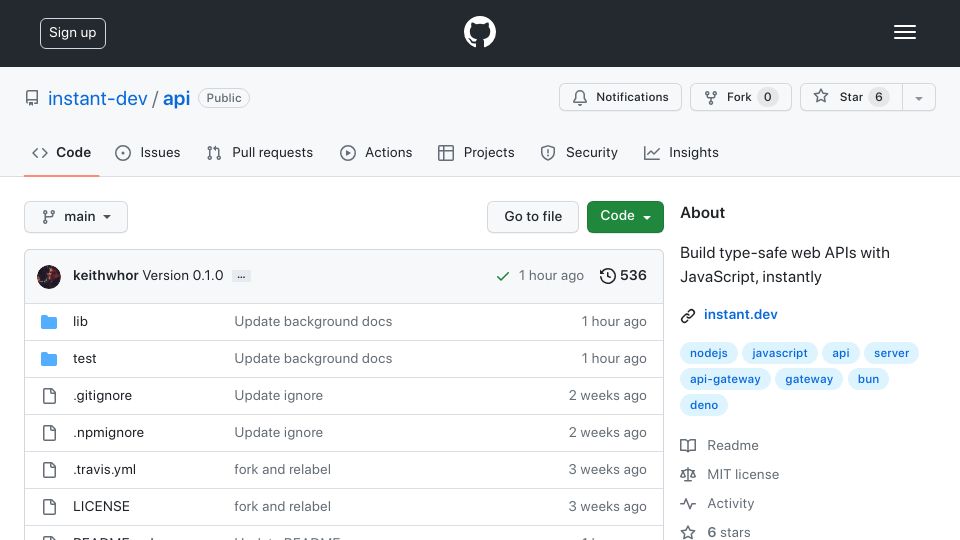Select the api topic tag

(841, 353)
